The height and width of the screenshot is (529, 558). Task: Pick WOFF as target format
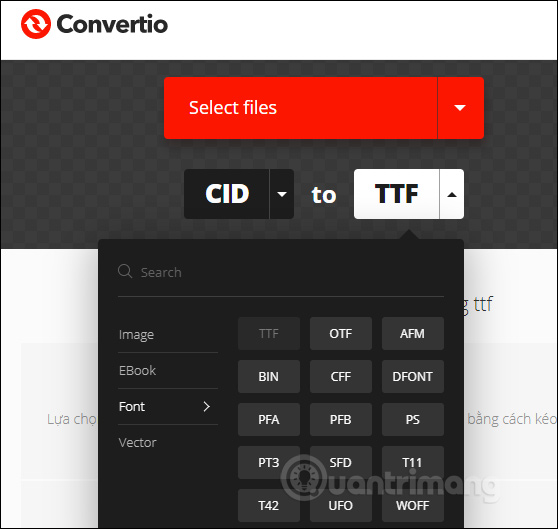(x=413, y=506)
